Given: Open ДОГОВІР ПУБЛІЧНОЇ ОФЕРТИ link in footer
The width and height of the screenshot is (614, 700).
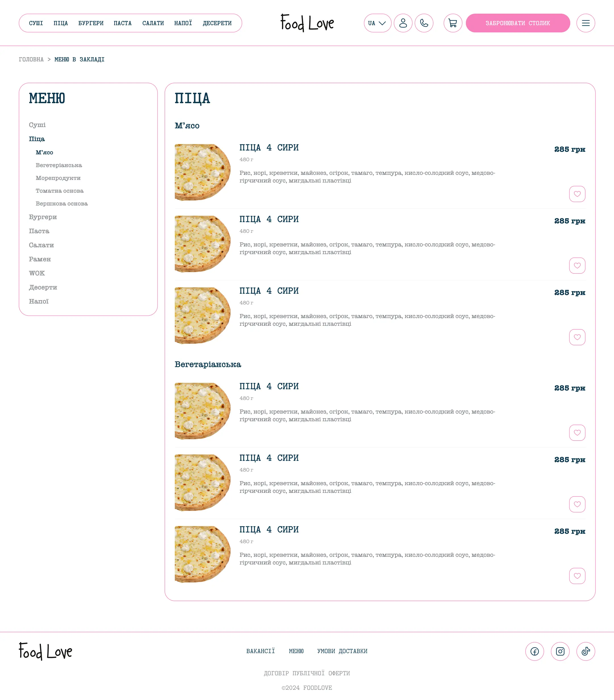Looking at the screenshot, I should click(x=307, y=673).
